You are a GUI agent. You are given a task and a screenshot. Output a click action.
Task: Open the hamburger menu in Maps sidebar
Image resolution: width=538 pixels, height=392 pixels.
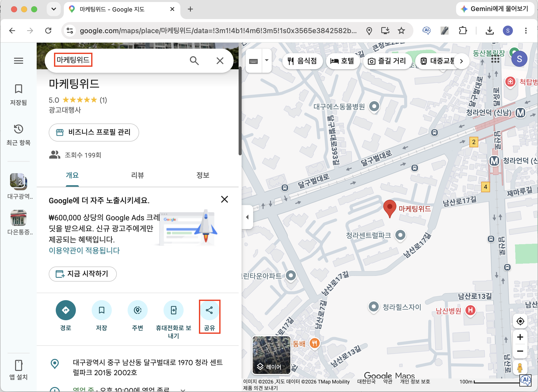click(x=18, y=61)
